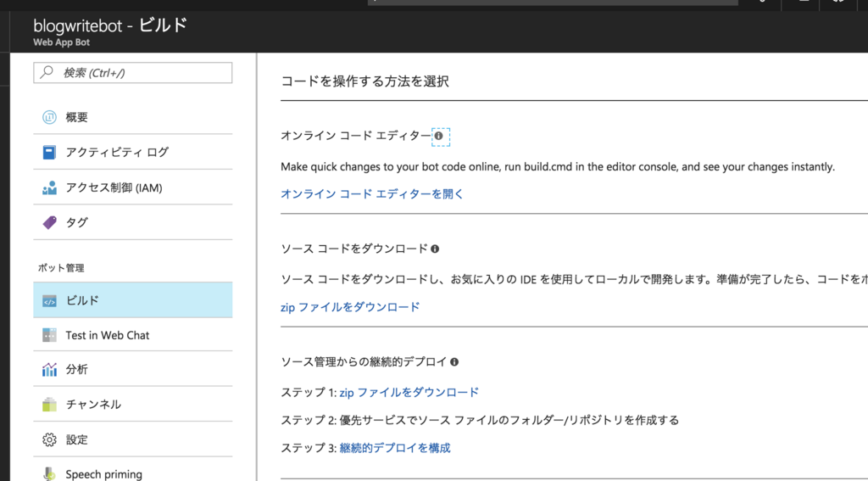The height and width of the screenshot is (481, 868).
Task: Click info icon beside オンライン コード エディター
Action: pyautogui.click(x=438, y=136)
